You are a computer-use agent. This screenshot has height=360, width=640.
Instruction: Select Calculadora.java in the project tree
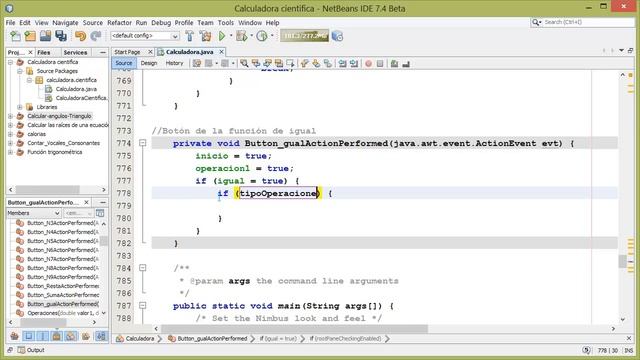click(x=76, y=89)
